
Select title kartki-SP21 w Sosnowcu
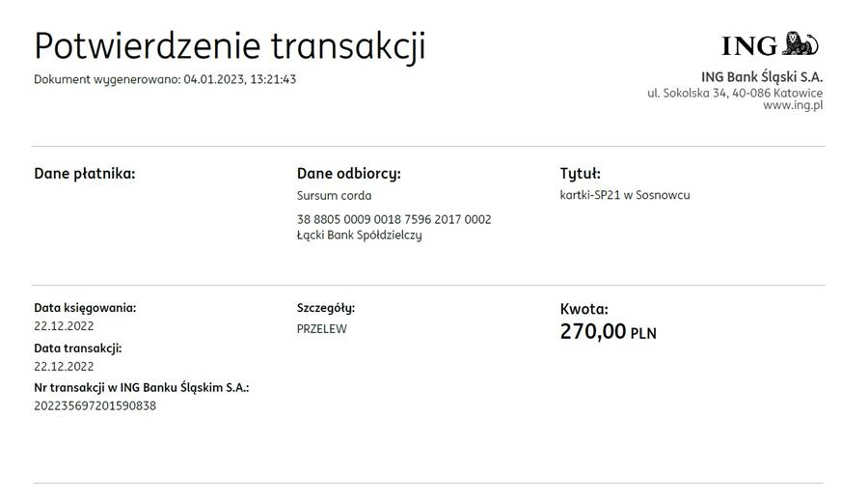point(625,195)
